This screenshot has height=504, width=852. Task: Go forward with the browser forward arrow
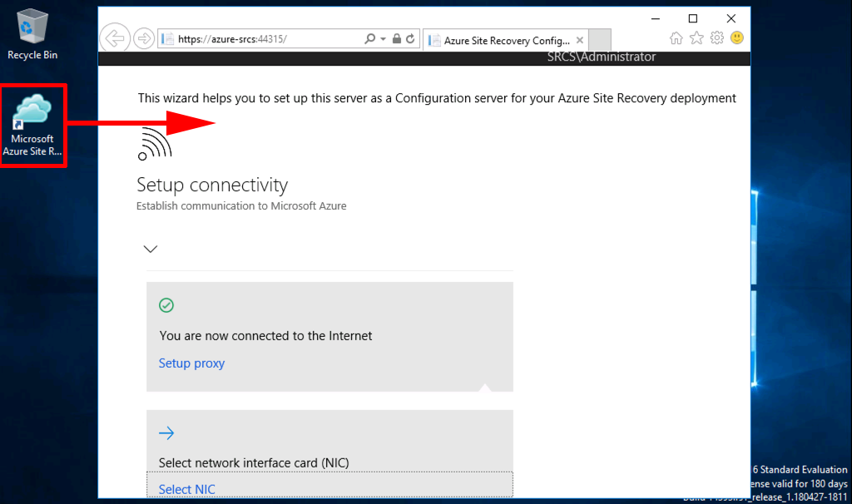144,38
